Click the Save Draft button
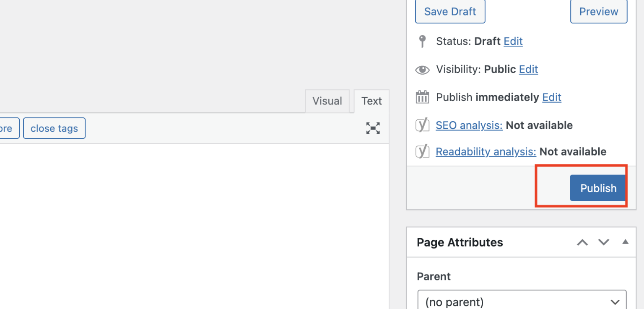The width and height of the screenshot is (644, 309). tap(450, 11)
